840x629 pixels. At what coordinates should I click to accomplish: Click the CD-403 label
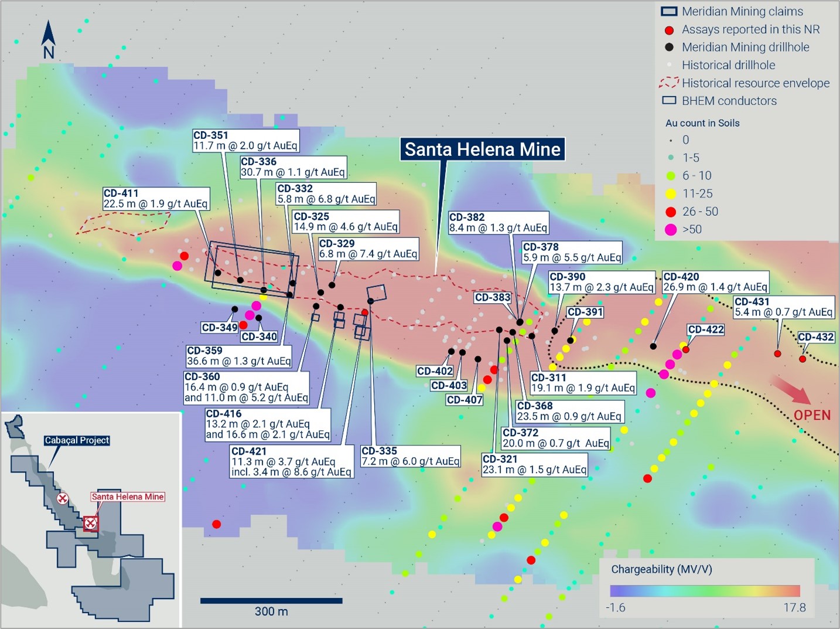449,386
